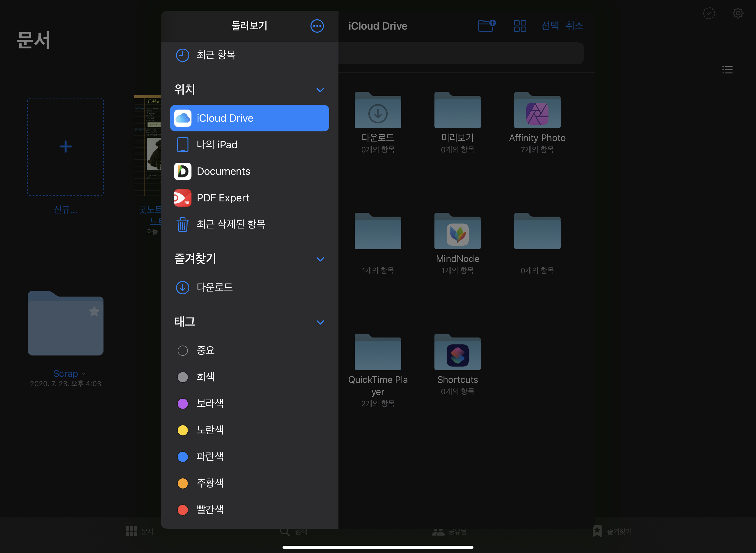Collapse the 태그 section

(320, 322)
